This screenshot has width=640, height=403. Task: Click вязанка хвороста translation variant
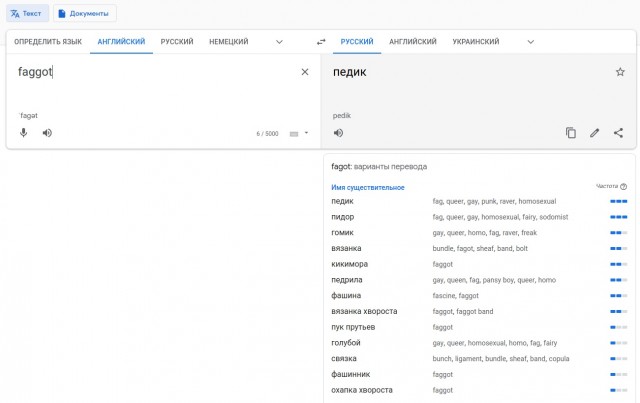(364, 311)
